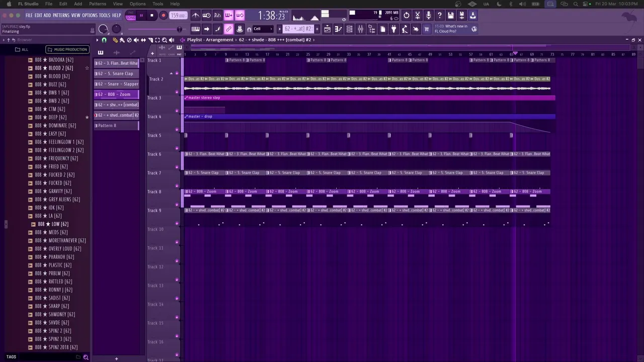Toggle loop recording button

[x=239, y=16]
